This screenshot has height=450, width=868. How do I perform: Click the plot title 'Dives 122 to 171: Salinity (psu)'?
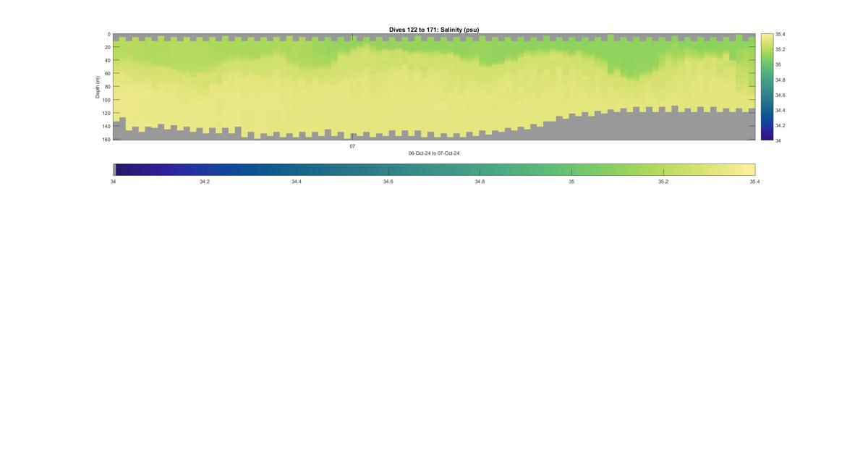pyautogui.click(x=434, y=30)
